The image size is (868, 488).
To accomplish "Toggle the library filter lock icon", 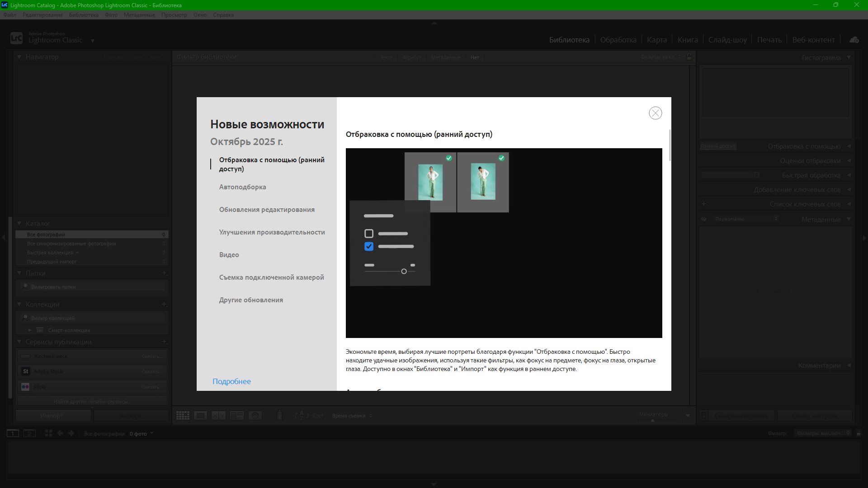I will (x=689, y=57).
